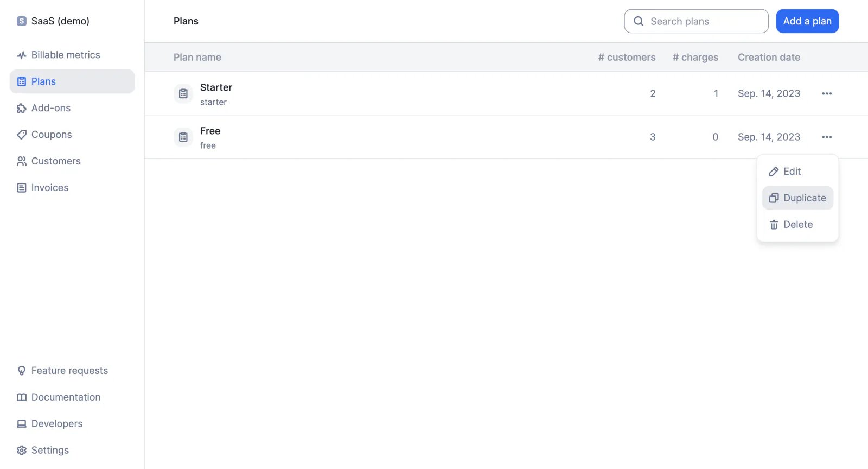Click the Plans page title heading
Screen dimensions: 868x469
pyautogui.click(x=186, y=21)
